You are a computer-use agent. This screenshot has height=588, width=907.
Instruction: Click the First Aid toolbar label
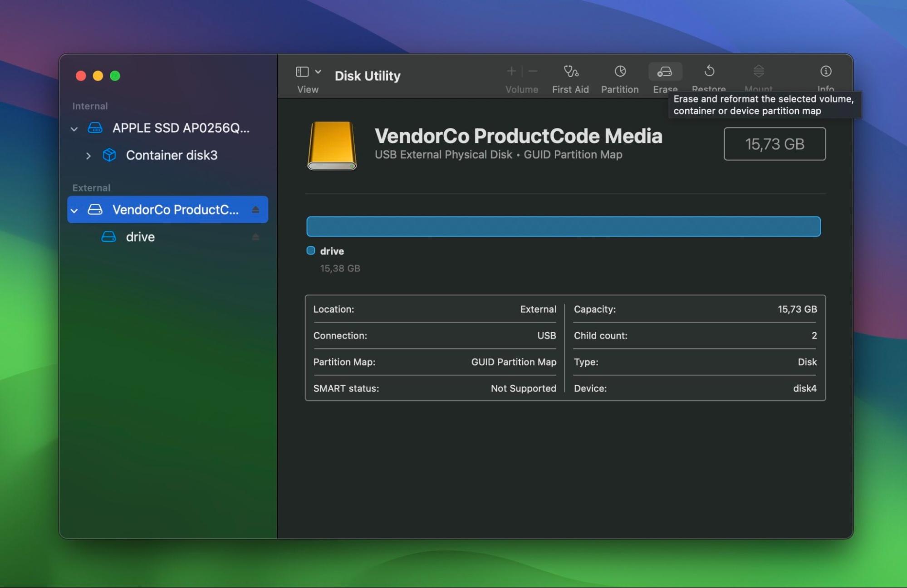pos(570,89)
